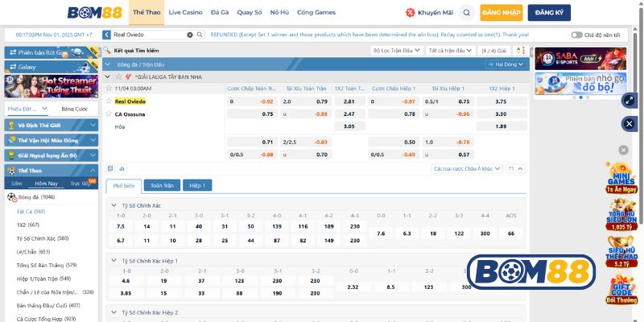This screenshot has width=644, height=322.
Task: Switch to Toàn Trận tab
Action: pyautogui.click(x=162, y=185)
